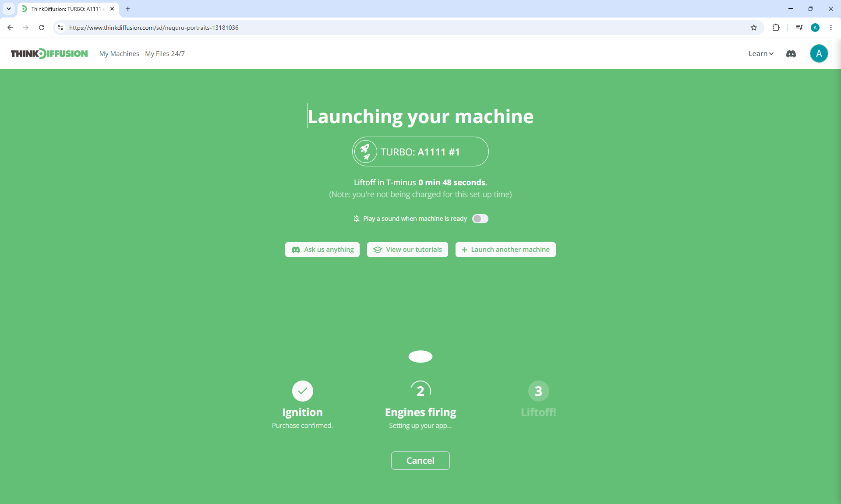Click the Ignition checkmark step icon
841x504 pixels.
point(302,391)
